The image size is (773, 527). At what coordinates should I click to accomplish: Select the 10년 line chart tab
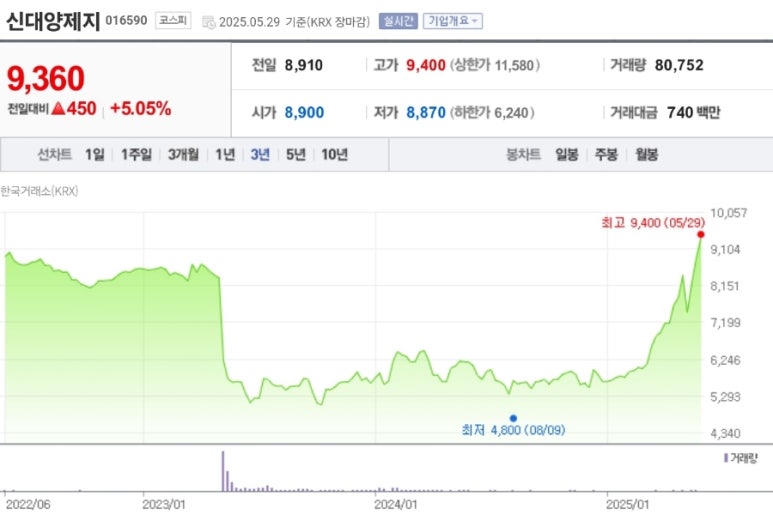click(335, 154)
